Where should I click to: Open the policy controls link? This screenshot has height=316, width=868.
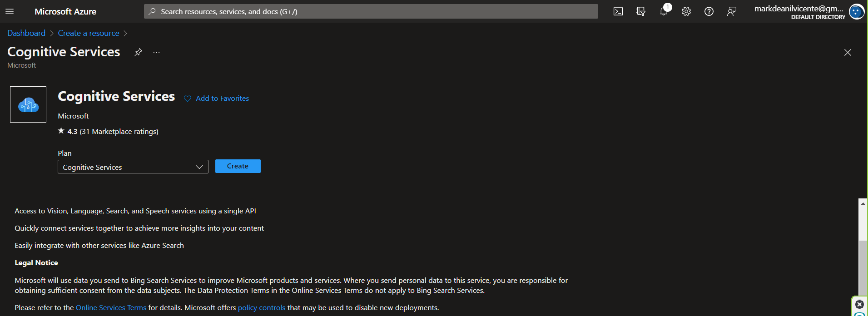(x=262, y=307)
